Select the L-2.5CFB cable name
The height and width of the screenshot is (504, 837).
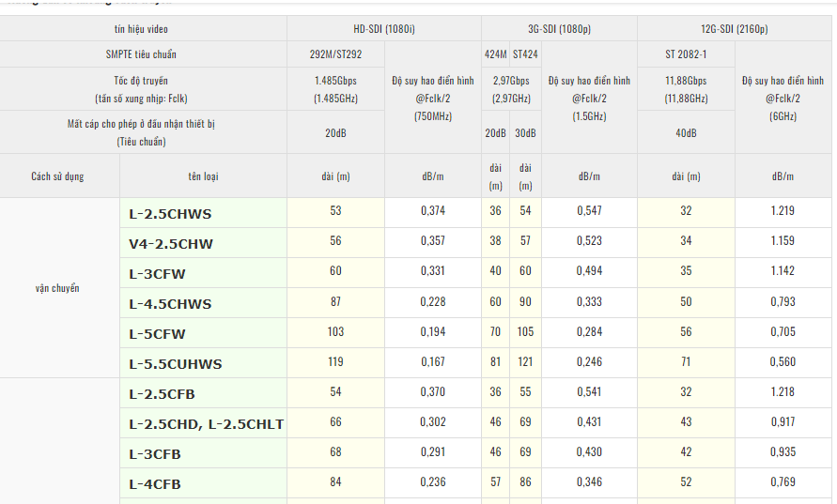162,394
